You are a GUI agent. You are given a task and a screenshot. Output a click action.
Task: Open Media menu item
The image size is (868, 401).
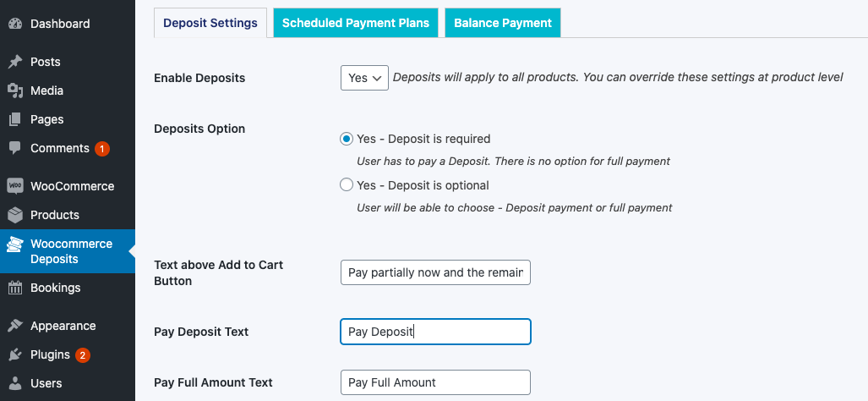pos(68,91)
